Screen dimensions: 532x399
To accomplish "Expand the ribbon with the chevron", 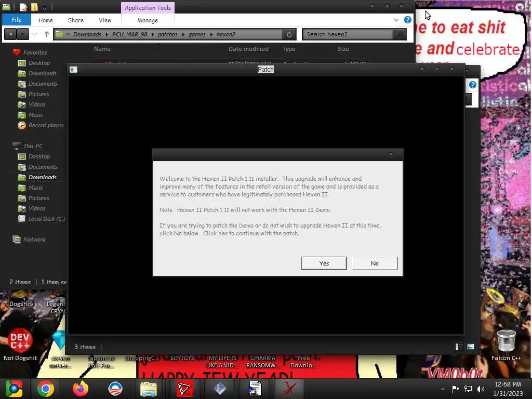I will (x=396, y=20).
